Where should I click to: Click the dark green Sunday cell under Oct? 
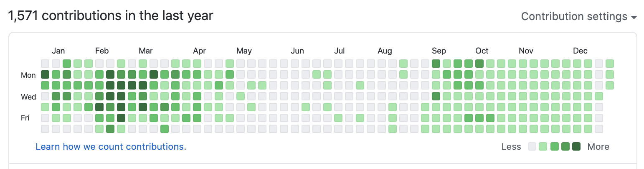[479, 64]
